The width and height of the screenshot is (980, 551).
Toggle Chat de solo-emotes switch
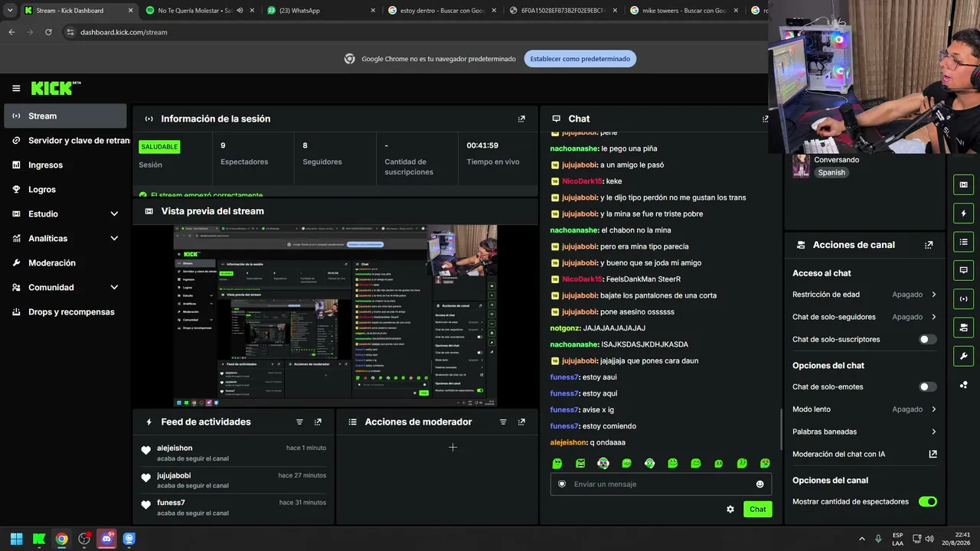(927, 387)
